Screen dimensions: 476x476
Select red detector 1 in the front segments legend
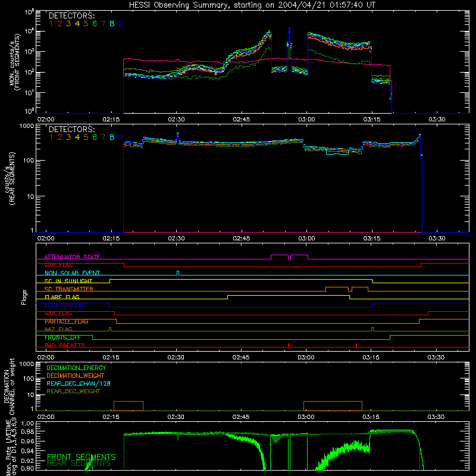tap(51, 24)
